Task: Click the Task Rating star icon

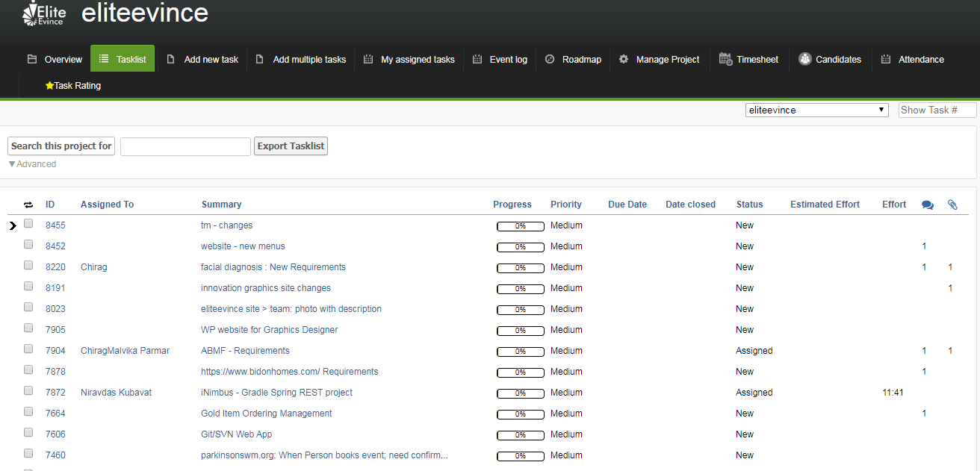Action: tap(49, 86)
